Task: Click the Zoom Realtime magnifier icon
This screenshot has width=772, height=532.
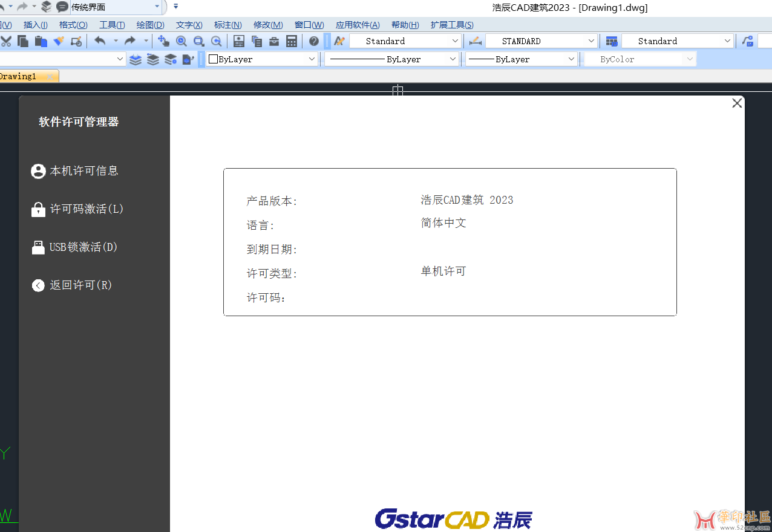Action: click(181, 41)
